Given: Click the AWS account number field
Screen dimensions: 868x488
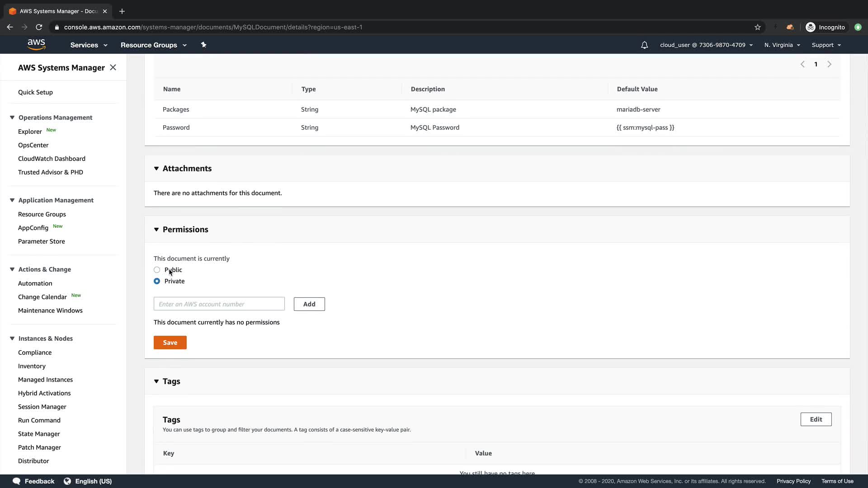Looking at the screenshot, I should (x=219, y=304).
